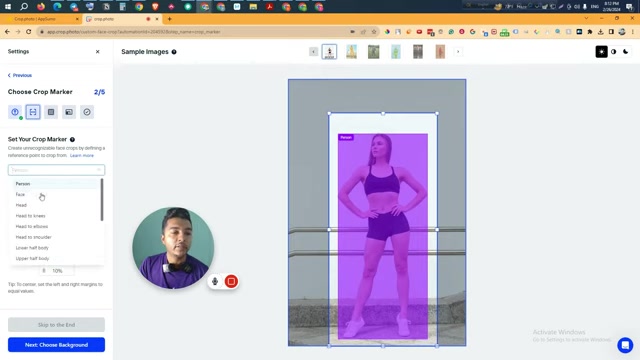Image resolution: width=640 pixels, height=360 pixels.
Task: Select the second sample image thumbnail
Action: (x=351, y=52)
